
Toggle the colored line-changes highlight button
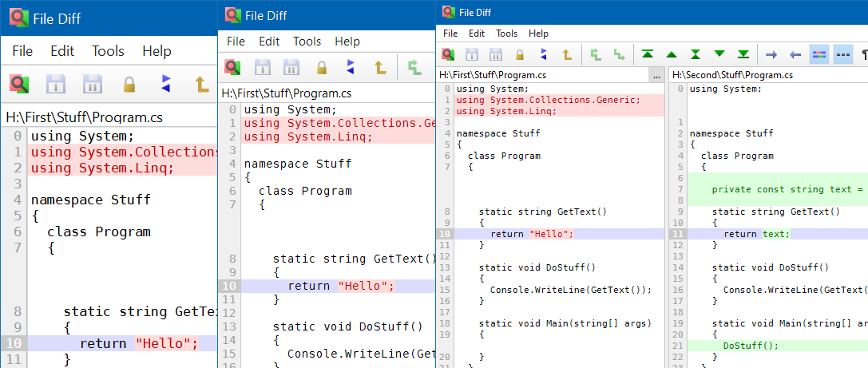818,54
